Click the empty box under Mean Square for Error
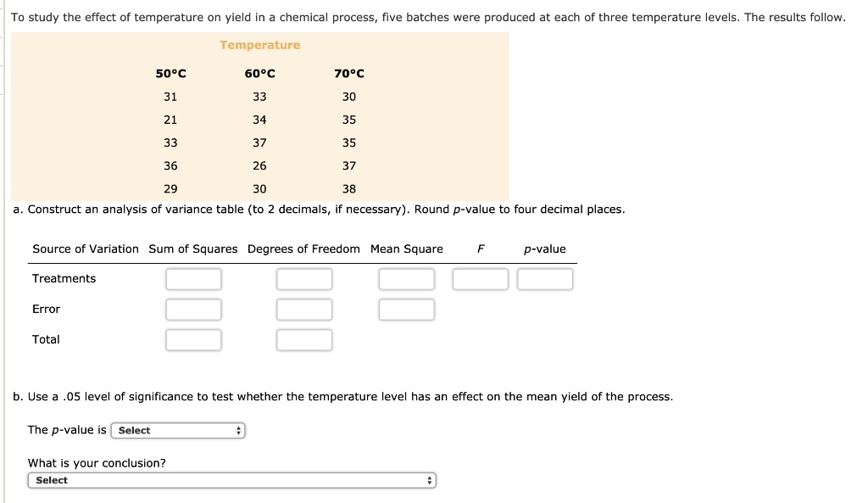Screen dimensions: 868x503 (407, 309)
